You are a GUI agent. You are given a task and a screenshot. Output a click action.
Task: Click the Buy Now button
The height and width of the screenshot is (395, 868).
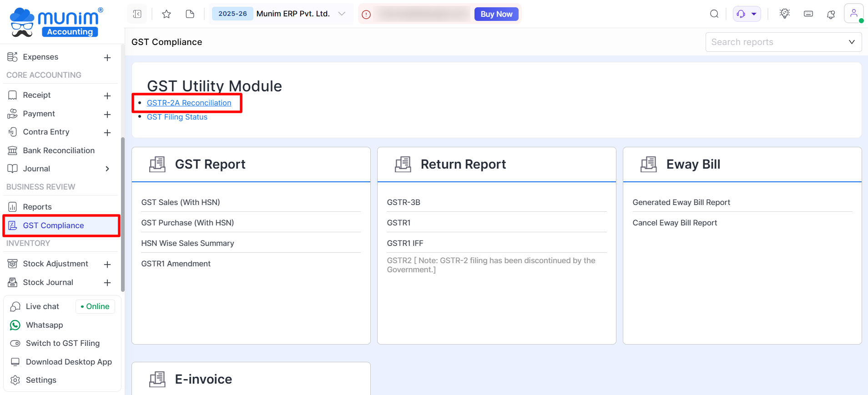496,14
